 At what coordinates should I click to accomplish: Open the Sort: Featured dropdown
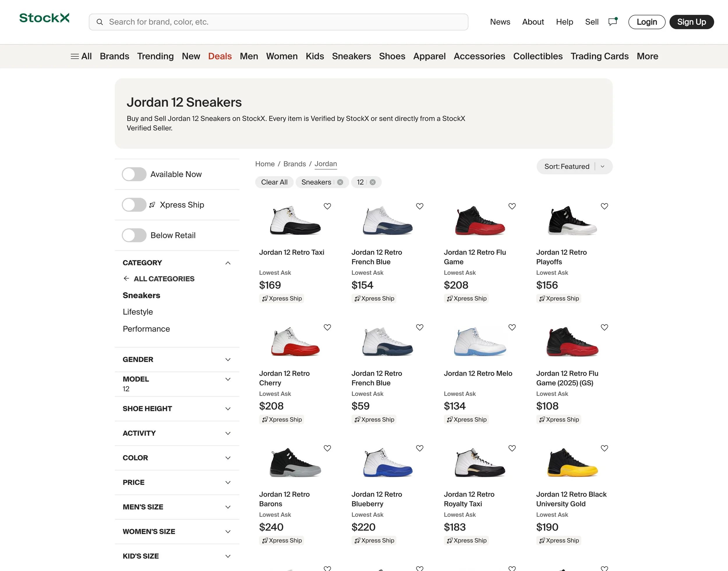(574, 167)
